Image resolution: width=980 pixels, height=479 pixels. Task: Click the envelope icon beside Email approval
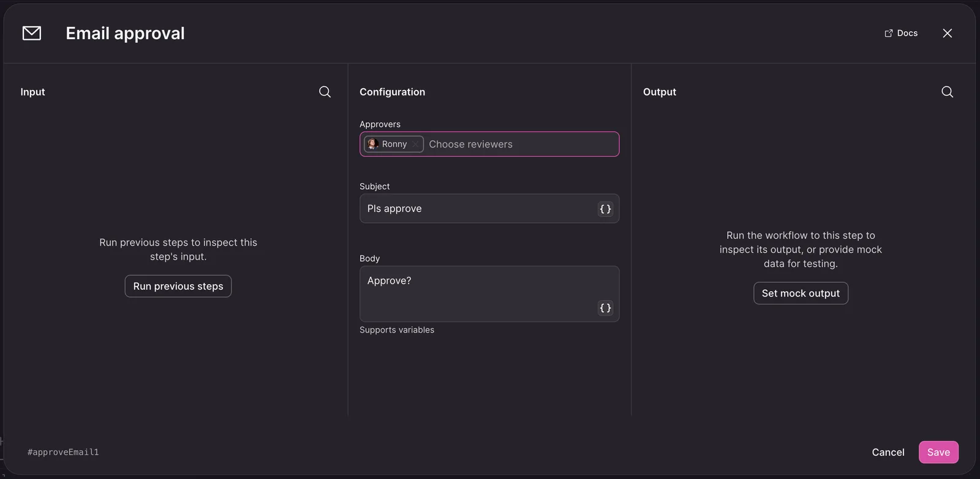32,33
